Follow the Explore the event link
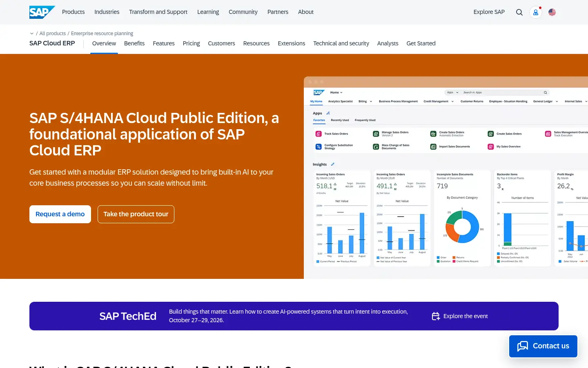This screenshot has width=588, height=368. (x=460, y=316)
